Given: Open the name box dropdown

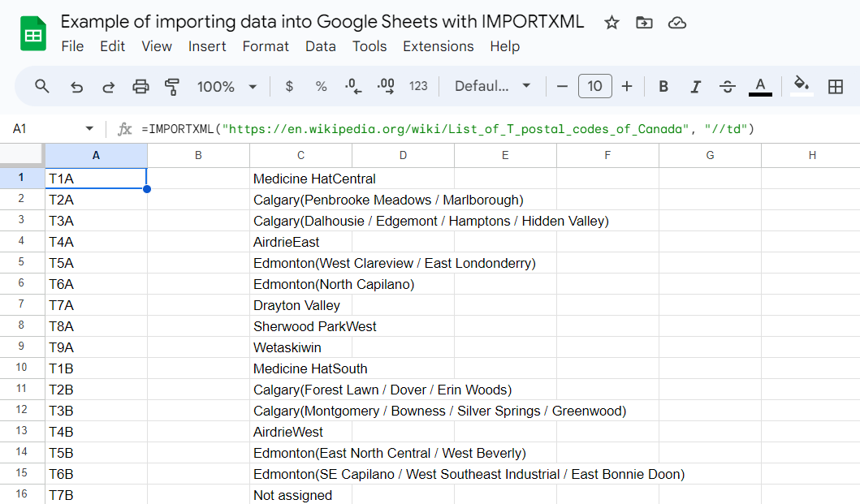Looking at the screenshot, I should pos(89,128).
